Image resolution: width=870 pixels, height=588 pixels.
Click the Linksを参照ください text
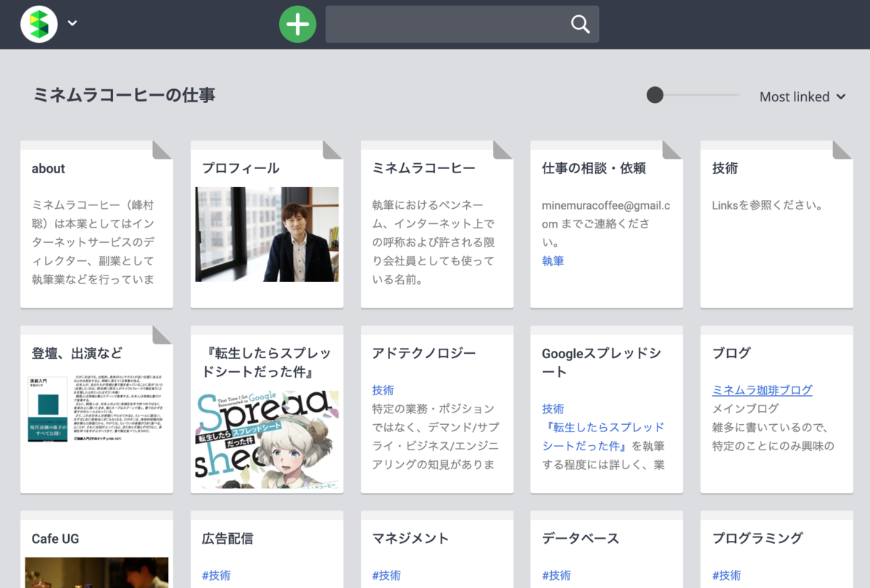[768, 205]
